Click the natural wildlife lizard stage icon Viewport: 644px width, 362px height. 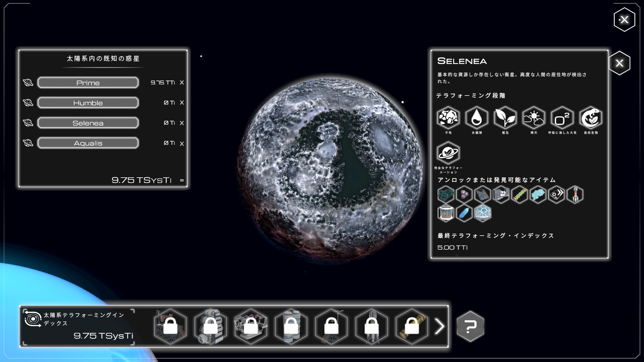pyautogui.click(x=591, y=118)
